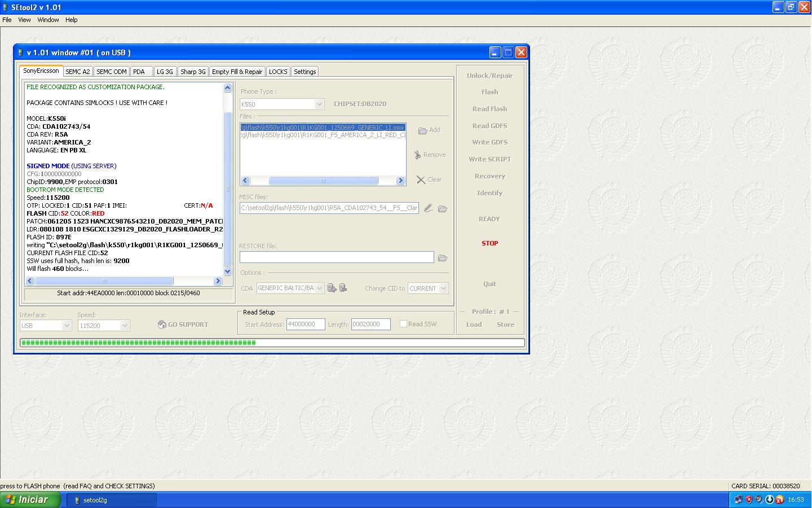
Task: Click the MISC files path field
Action: coord(329,208)
